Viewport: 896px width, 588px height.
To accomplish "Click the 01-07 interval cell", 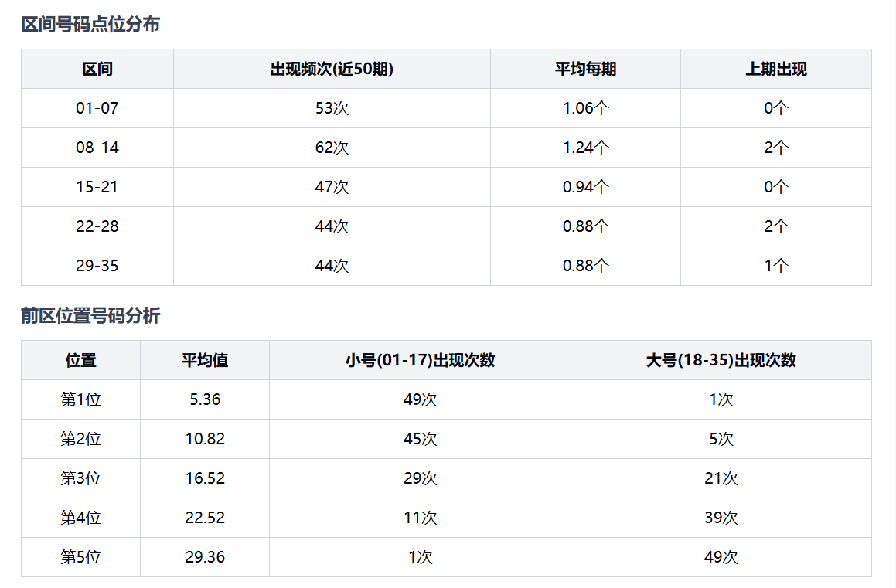I will [97, 108].
